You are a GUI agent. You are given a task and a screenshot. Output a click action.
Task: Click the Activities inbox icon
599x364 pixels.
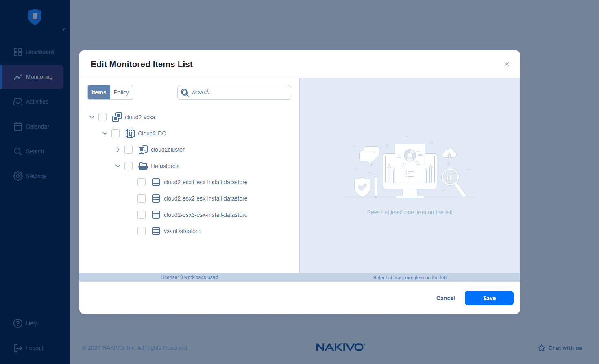tap(18, 102)
